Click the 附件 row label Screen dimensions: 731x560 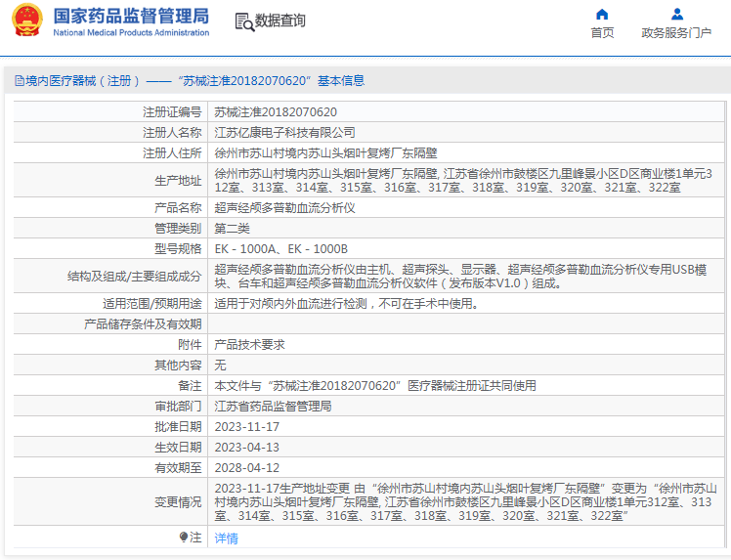coord(190,345)
